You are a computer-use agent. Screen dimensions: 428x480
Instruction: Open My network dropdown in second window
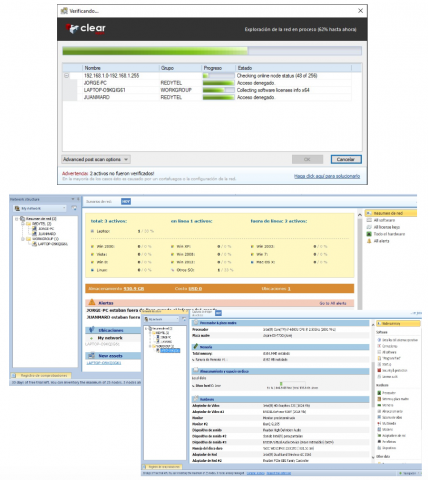coord(162,319)
